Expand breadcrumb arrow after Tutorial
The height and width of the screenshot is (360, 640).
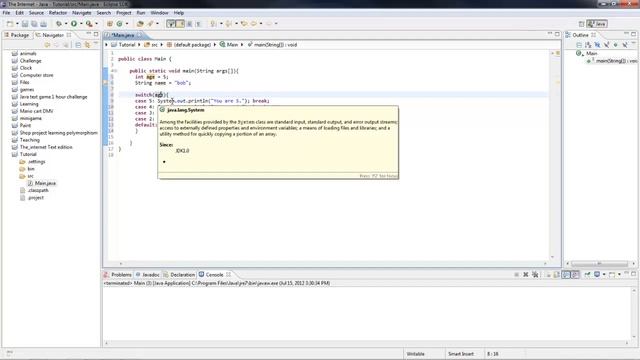(139, 45)
